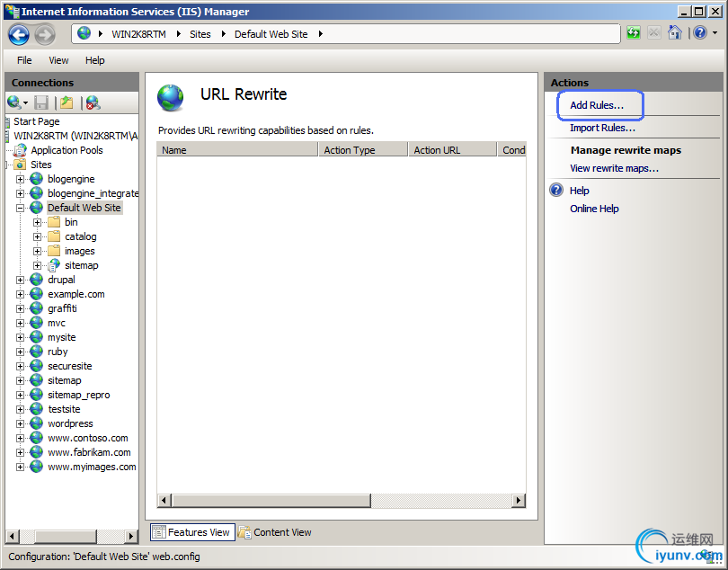Click the globe icon beside www.contoso.com
The width and height of the screenshot is (728, 570).
[36, 438]
